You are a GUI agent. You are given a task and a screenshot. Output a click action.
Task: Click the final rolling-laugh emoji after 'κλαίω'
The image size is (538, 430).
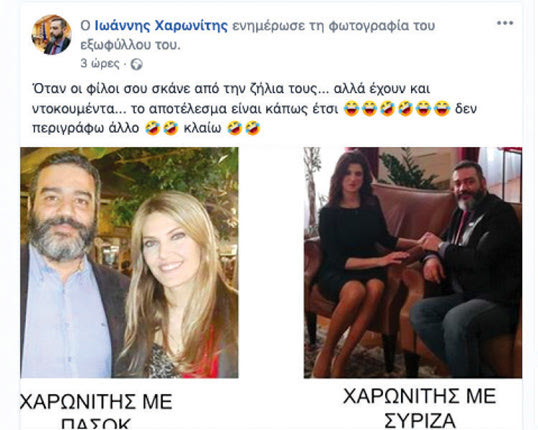253,128
